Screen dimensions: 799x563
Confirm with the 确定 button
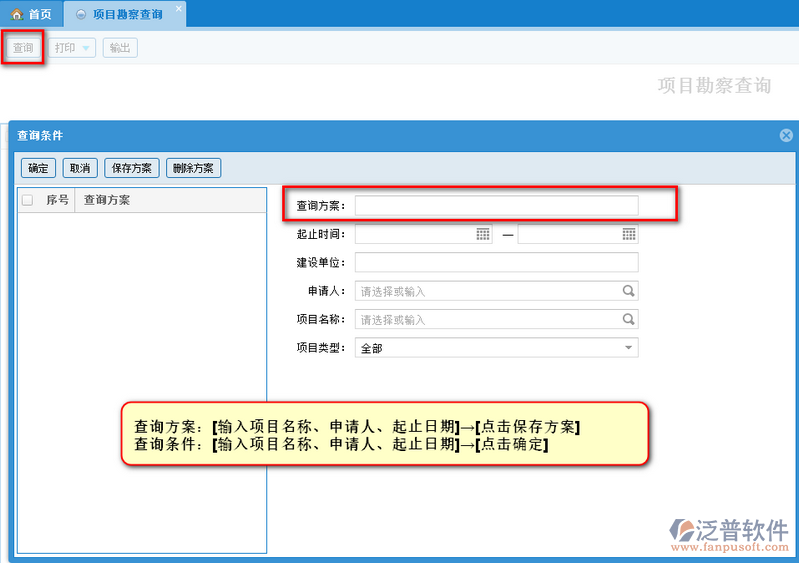(x=38, y=168)
